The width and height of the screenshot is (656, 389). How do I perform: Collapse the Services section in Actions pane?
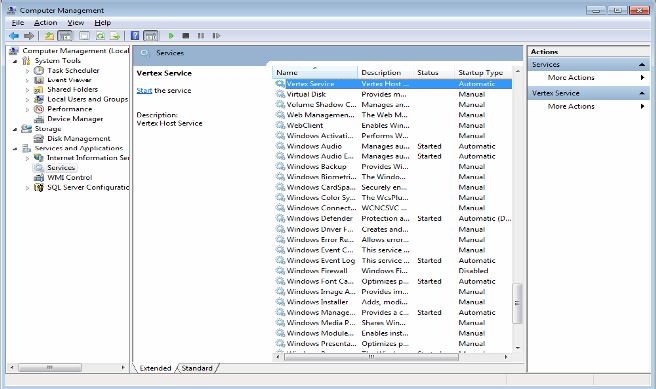coord(641,65)
